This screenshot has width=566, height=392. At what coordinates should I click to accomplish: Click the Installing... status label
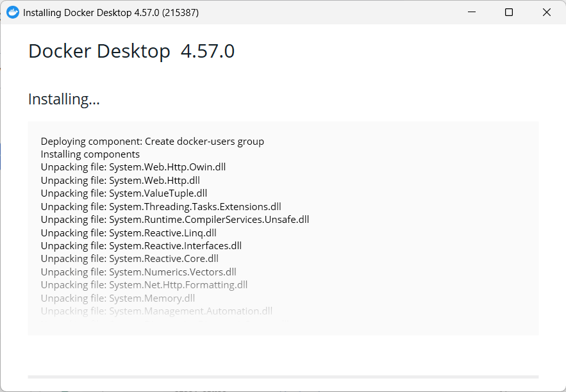click(63, 99)
